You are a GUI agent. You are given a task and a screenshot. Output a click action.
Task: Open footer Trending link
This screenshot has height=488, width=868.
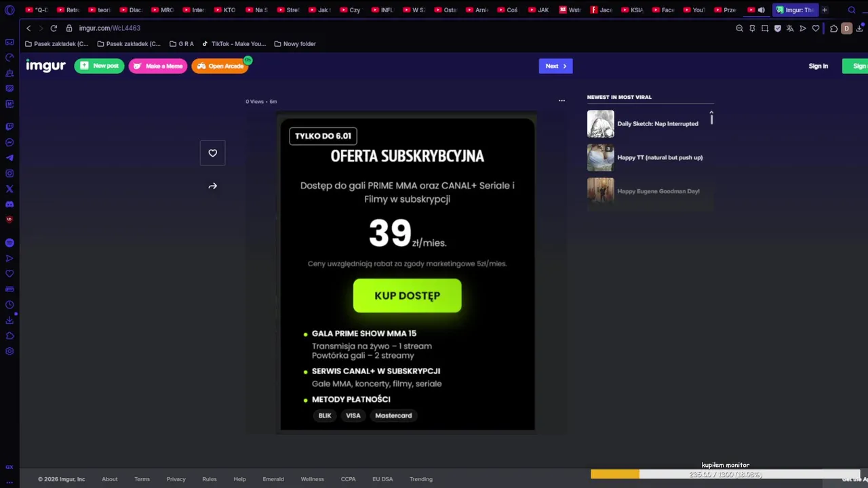420,479
